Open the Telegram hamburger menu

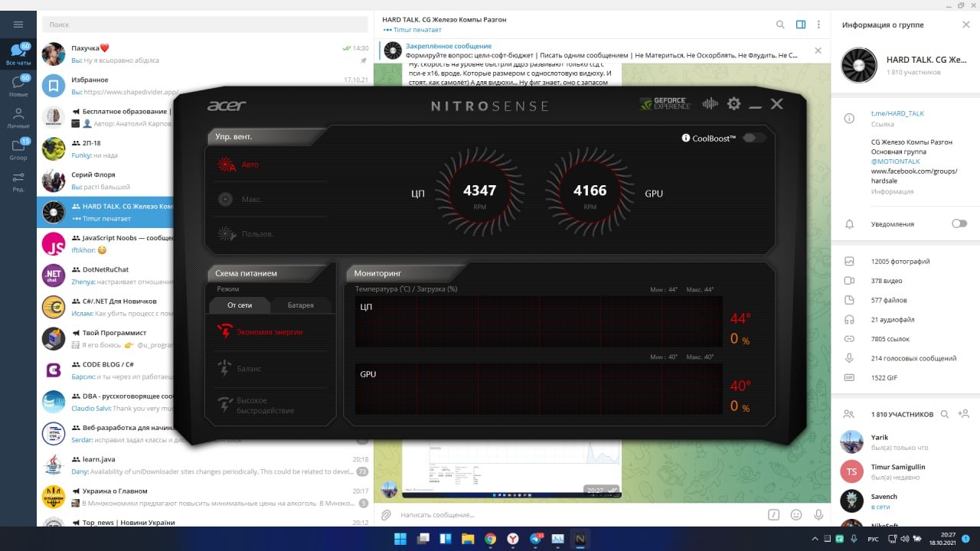18,24
